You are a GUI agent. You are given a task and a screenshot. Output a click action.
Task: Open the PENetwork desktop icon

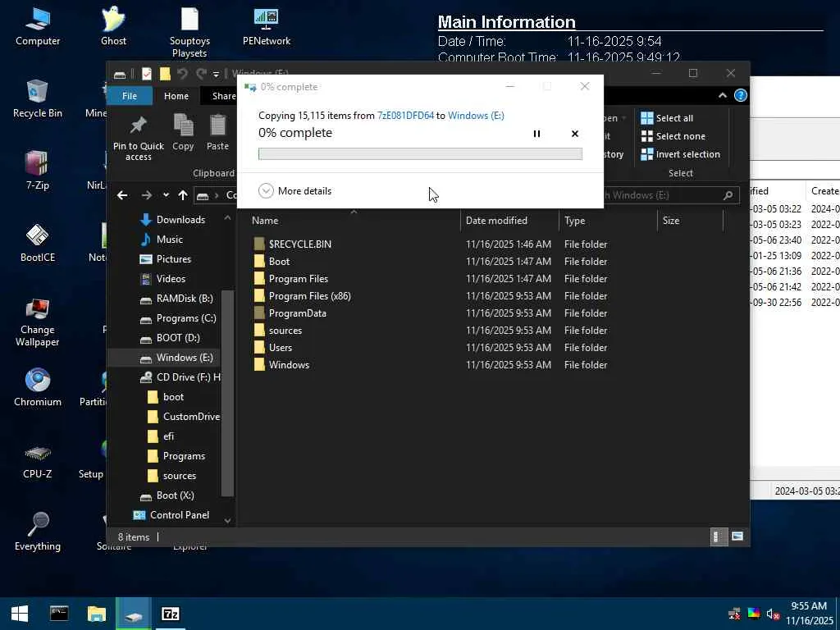[x=267, y=27]
